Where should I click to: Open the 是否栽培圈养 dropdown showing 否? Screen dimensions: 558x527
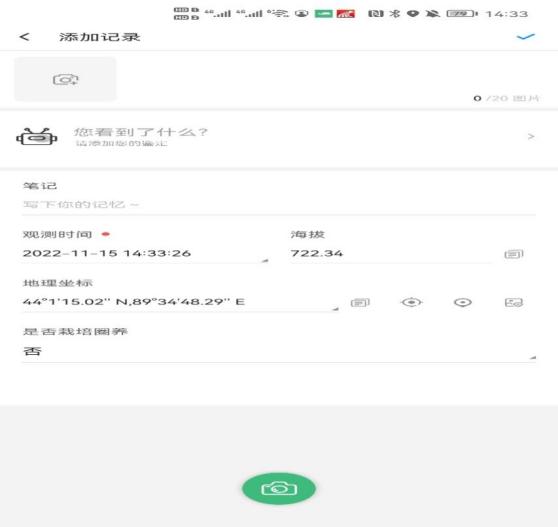(x=279, y=352)
